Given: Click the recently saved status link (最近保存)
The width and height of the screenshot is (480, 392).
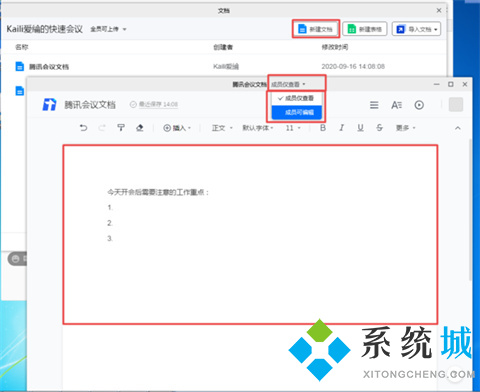Looking at the screenshot, I should 158,104.
